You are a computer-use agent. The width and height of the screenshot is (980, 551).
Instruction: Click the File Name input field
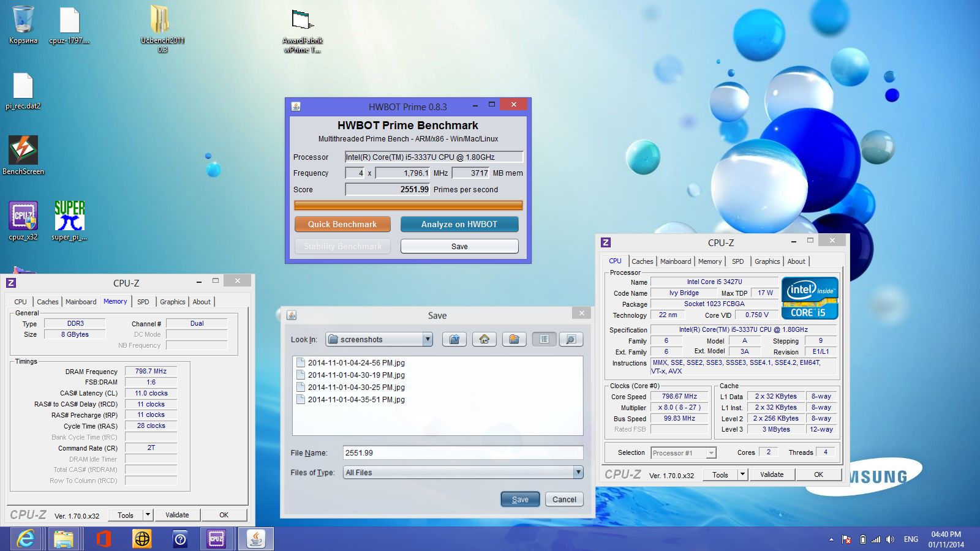(x=463, y=452)
